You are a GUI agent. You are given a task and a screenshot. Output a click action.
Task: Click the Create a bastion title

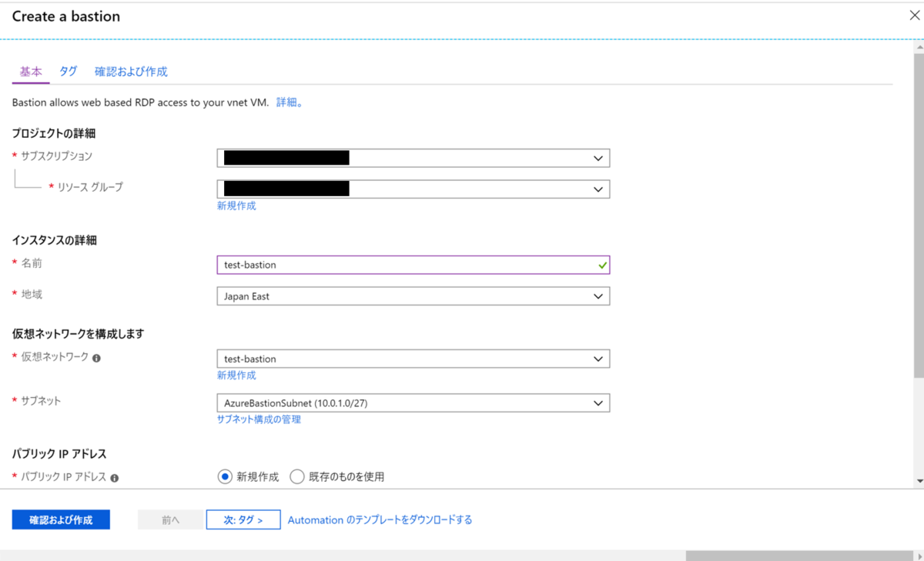pyautogui.click(x=66, y=16)
